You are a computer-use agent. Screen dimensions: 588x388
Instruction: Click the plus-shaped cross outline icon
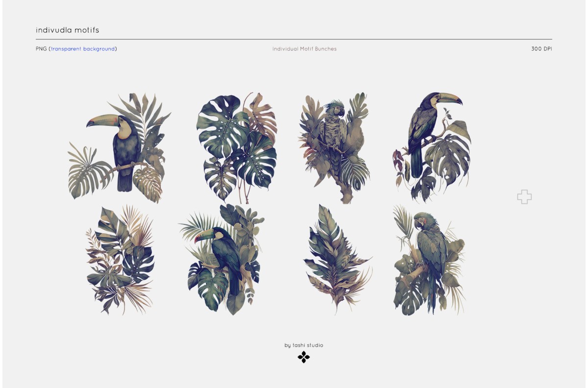[x=524, y=196]
